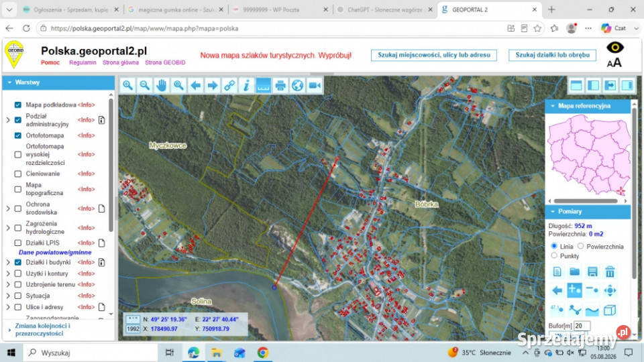Uncheck Mapa podkładowa layer
Screen dimensions: 644x362
[x=17, y=105]
